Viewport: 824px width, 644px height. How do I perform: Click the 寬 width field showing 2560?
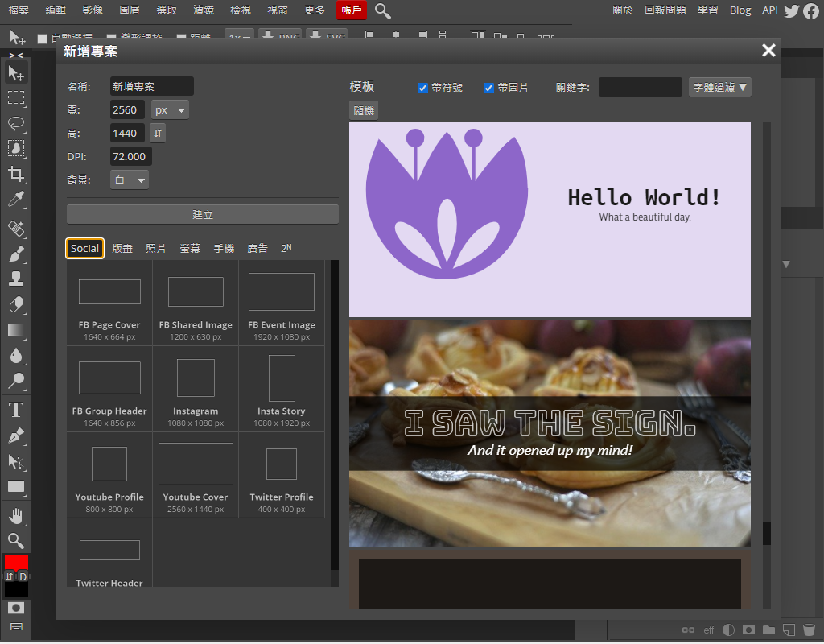[x=127, y=109]
